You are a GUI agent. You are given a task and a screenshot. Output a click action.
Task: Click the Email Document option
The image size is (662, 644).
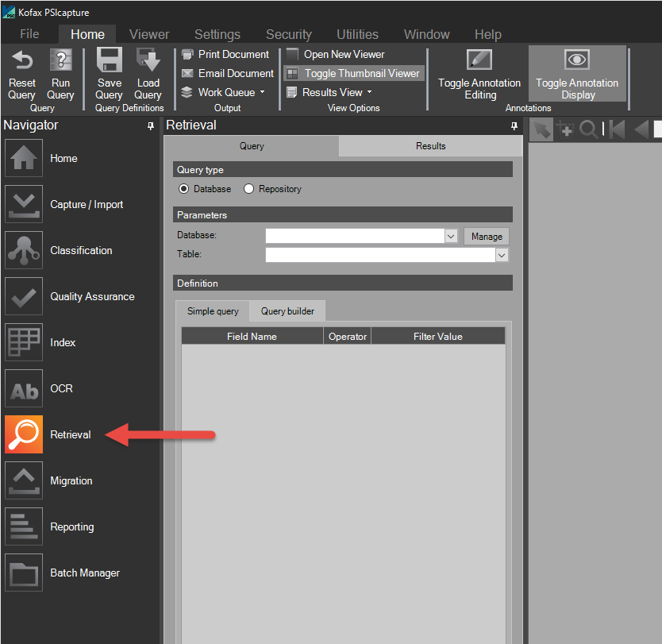(228, 74)
